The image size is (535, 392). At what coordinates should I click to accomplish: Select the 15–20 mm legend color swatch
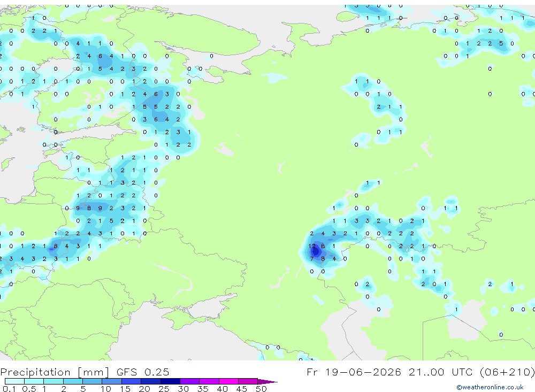131,381
